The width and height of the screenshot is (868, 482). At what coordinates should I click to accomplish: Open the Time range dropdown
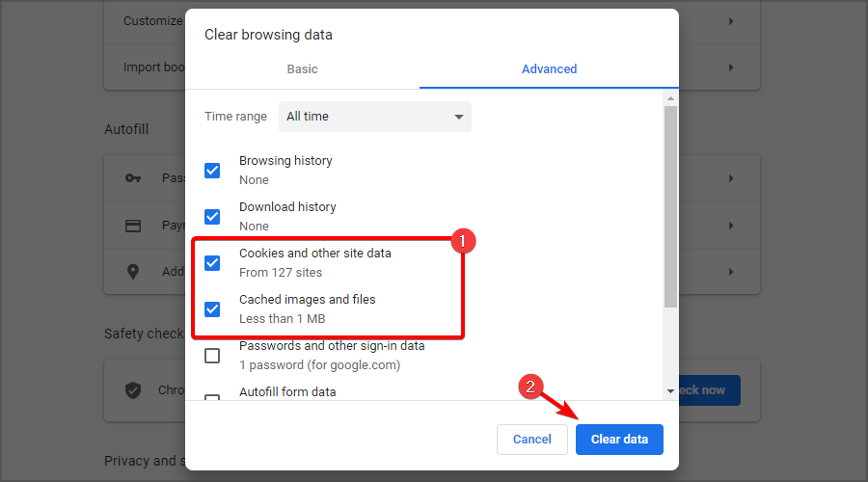(x=375, y=117)
